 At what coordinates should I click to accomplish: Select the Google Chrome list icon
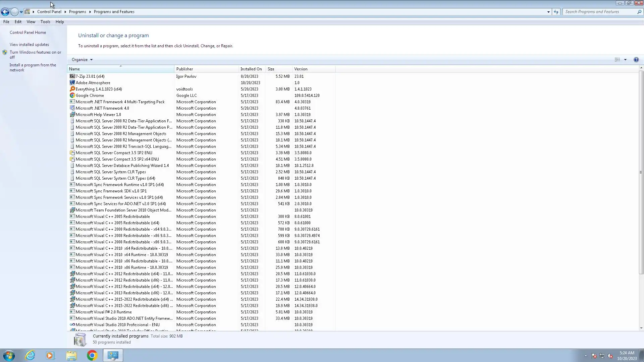click(72, 96)
